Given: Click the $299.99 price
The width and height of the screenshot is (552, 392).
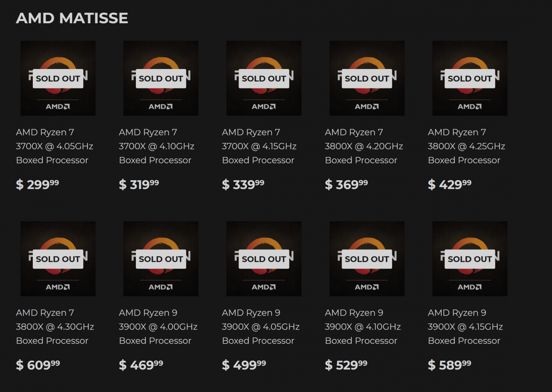Looking at the screenshot, I should [38, 184].
